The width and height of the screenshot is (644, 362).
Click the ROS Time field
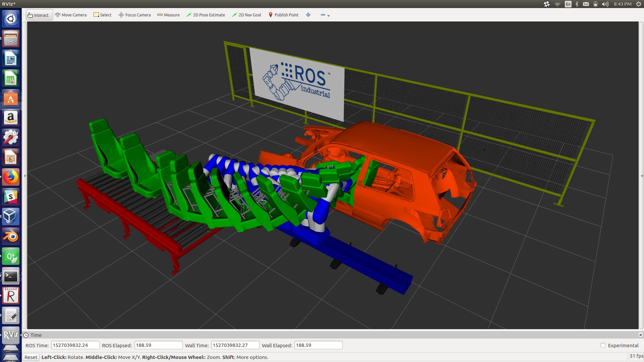pyautogui.click(x=75, y=345)
